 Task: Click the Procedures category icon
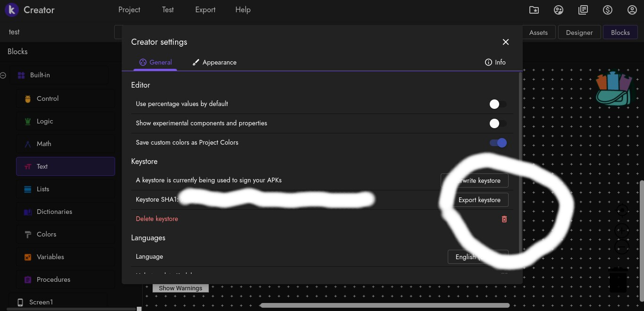[27, 279]
